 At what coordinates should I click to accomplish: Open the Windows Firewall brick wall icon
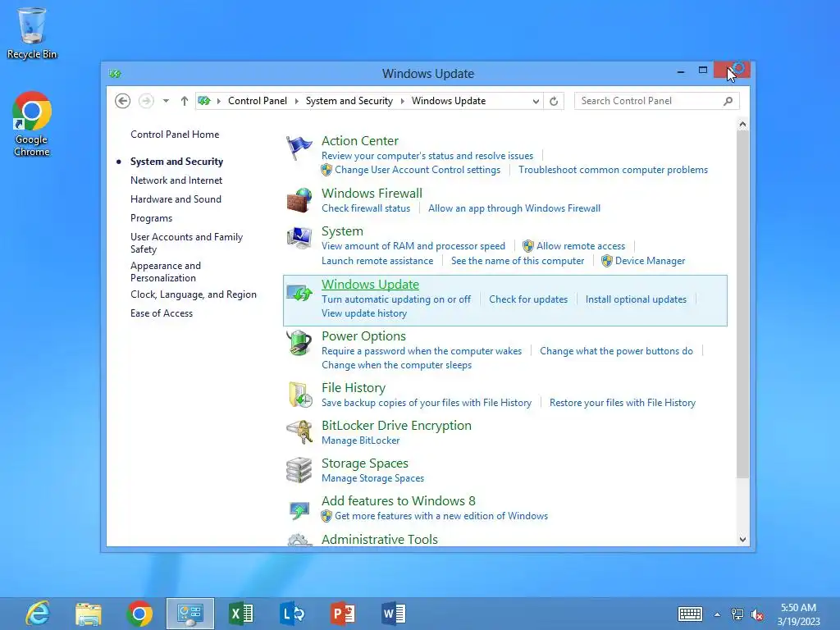pyautogui.click(x=299, y=201)
